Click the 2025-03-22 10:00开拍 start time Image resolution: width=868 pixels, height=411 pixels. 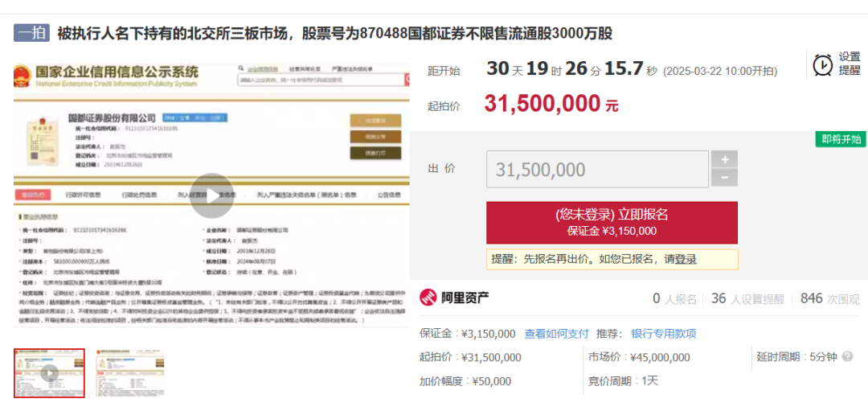(x=720, y=72)
